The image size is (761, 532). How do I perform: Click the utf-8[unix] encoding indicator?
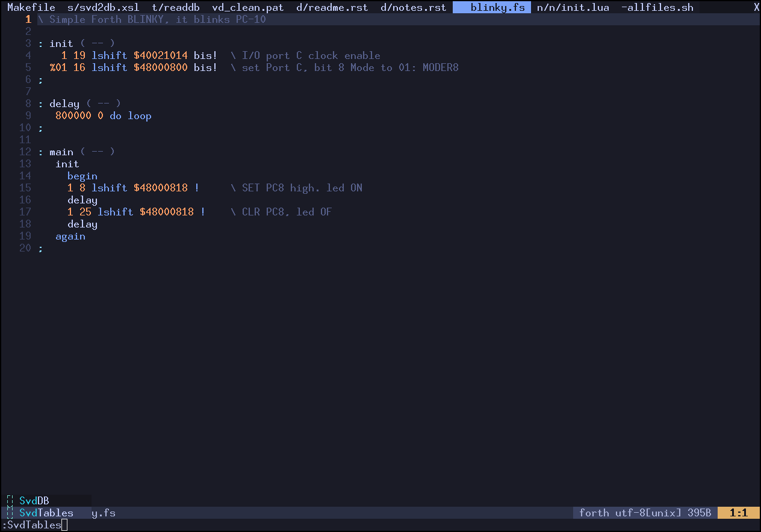click(648, 513)
